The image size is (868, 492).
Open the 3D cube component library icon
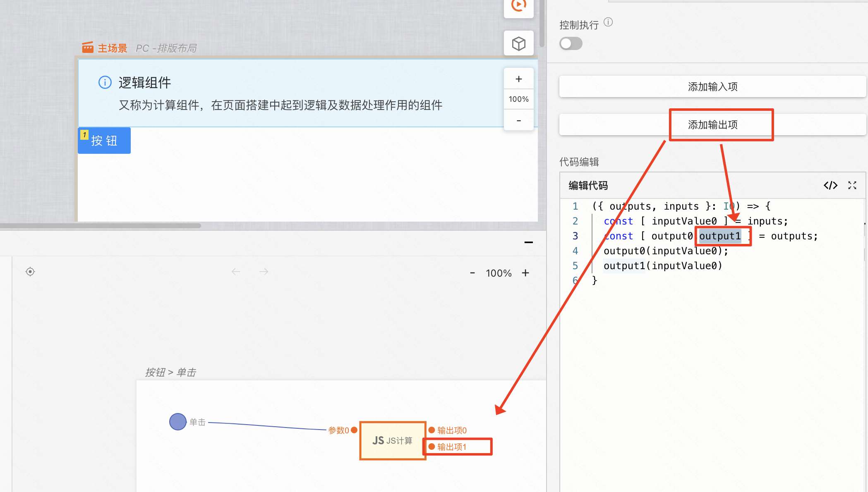pos(518,43)
